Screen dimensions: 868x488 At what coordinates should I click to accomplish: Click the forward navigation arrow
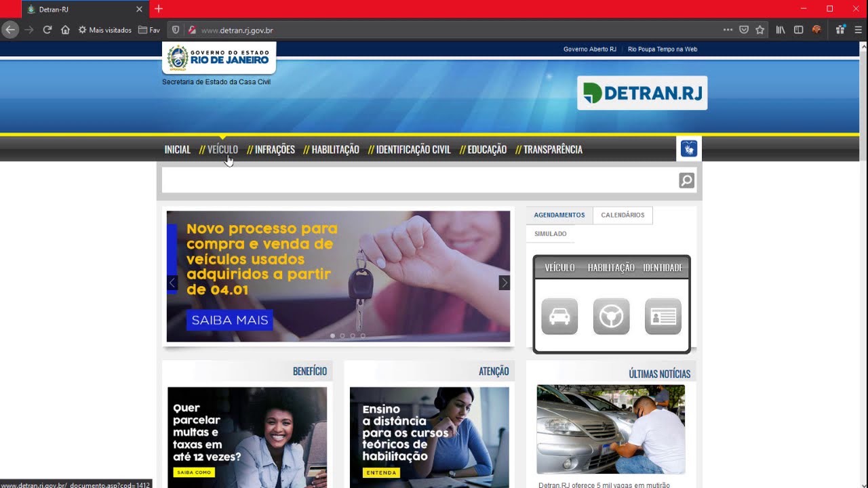pos(29,30)
